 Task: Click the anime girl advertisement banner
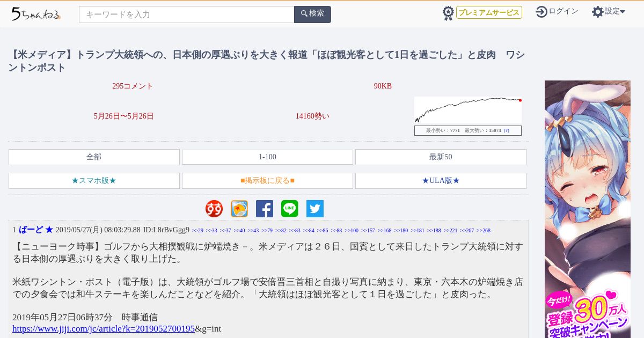click(x=588, y=209)
